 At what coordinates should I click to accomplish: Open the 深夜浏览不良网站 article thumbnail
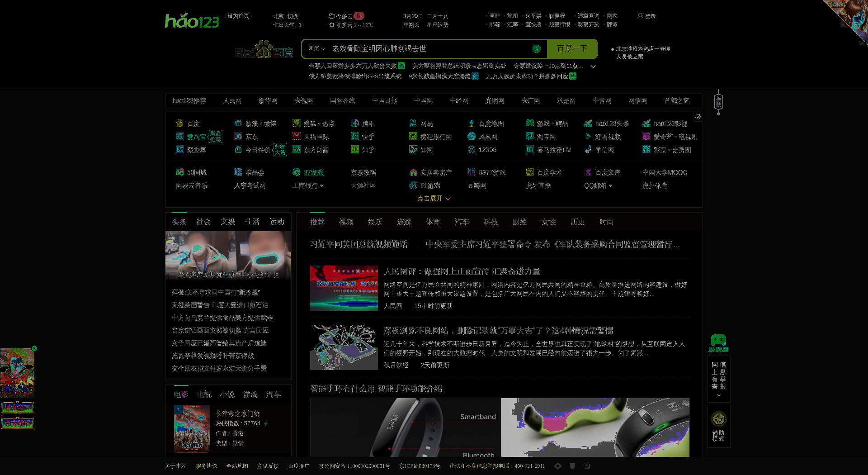344,347
